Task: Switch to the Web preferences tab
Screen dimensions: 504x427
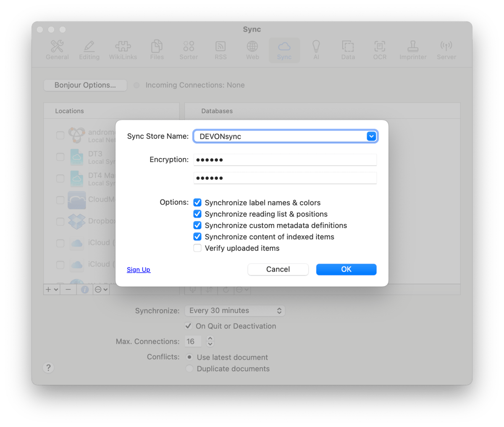Action: coord(252,50)
